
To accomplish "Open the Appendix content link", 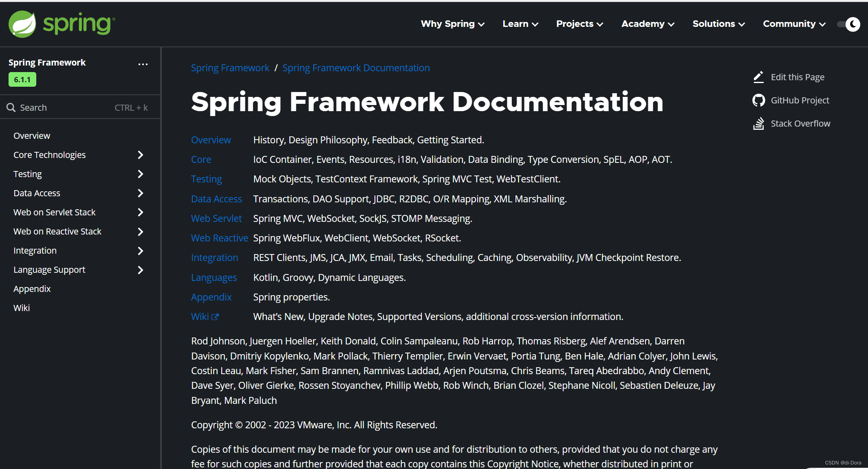I will pyautogui.click(x=211, y=297).
